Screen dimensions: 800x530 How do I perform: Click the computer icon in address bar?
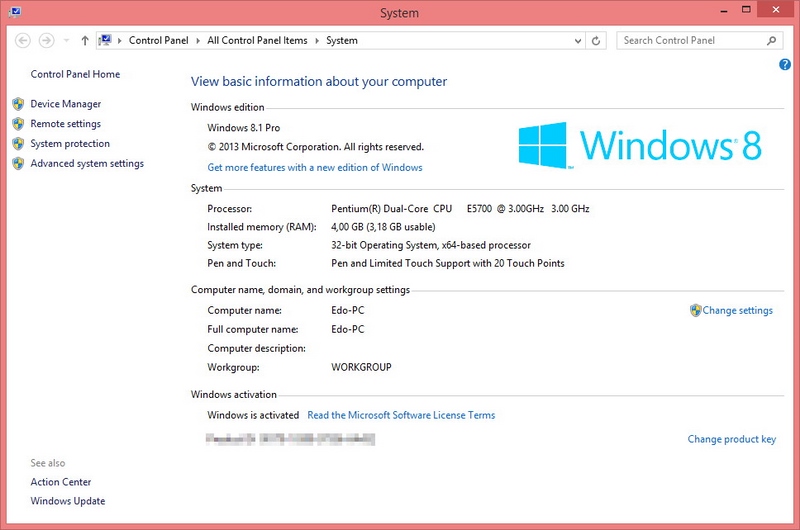(x=106, y=40)
